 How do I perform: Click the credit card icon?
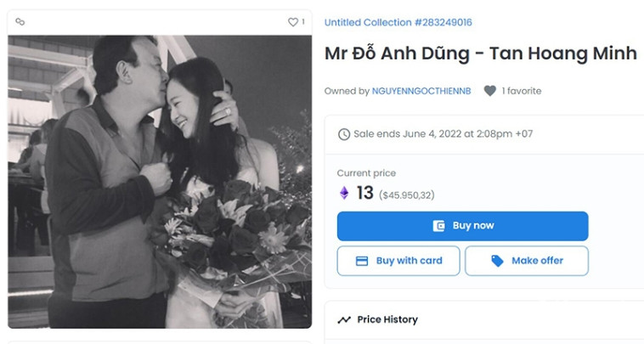362,261
